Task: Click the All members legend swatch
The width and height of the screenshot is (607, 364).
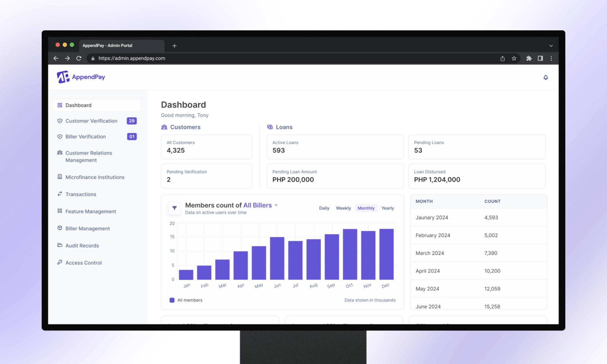Action: pyautogui.click(x=172, y=300)
